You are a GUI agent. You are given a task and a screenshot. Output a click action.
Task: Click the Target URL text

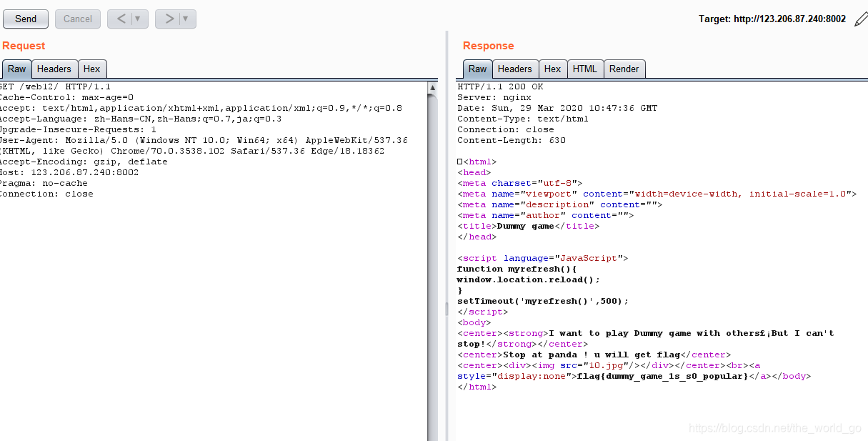tap(772, 19)
